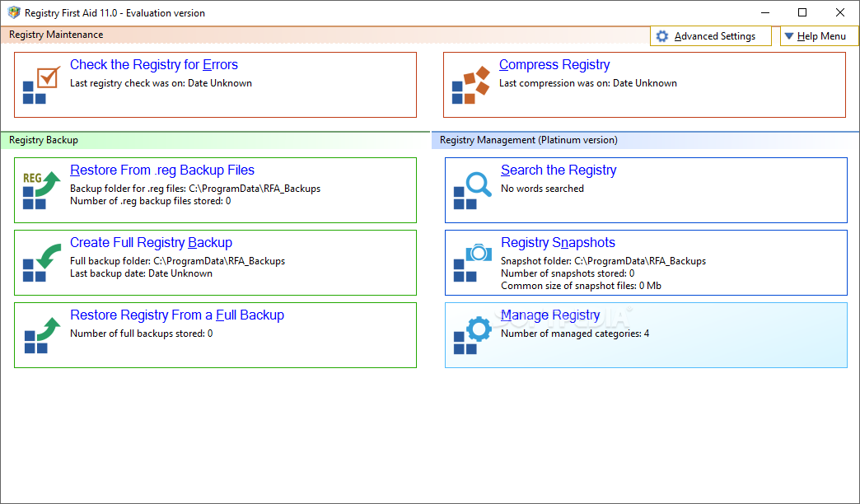This screenshot has width=860, height=504.
Task: Close the Registry First Aid window
Action: [x=839, y=12]
